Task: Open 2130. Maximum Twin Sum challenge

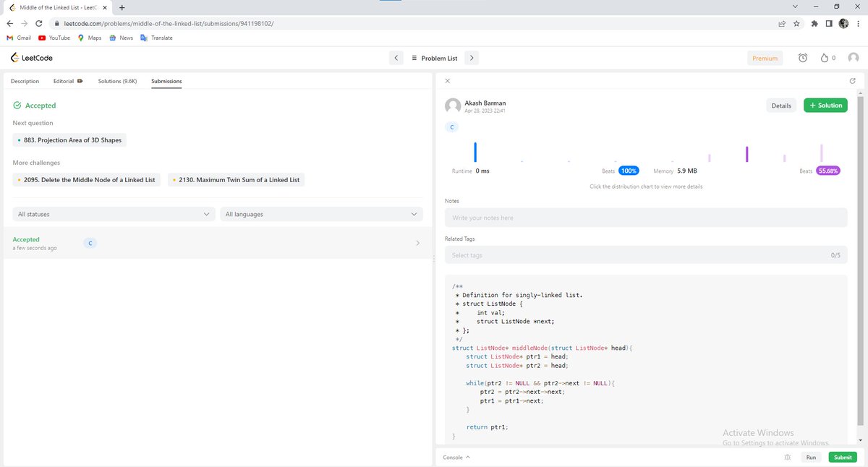Action: click(x=236, y=179)
